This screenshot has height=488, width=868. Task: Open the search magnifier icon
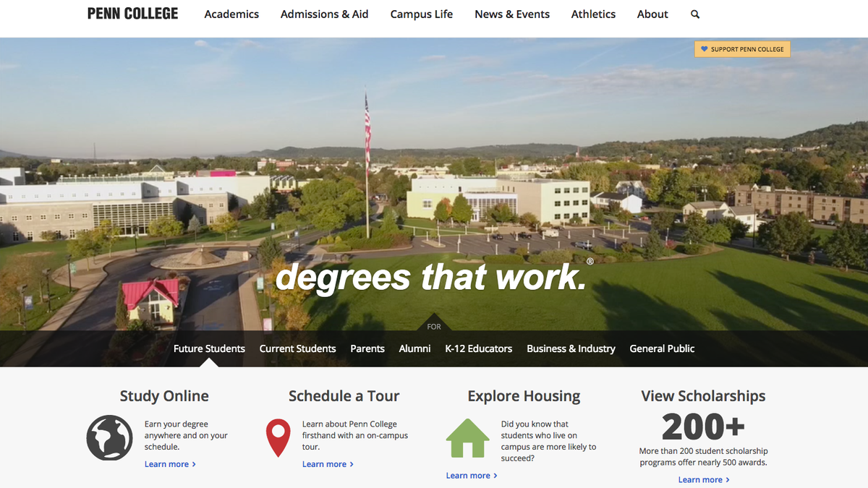694,14
